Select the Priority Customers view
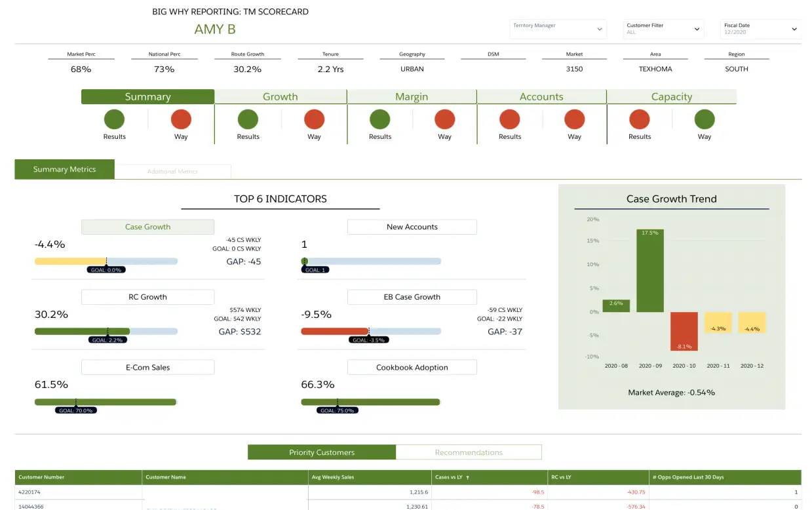 point(321,452)
